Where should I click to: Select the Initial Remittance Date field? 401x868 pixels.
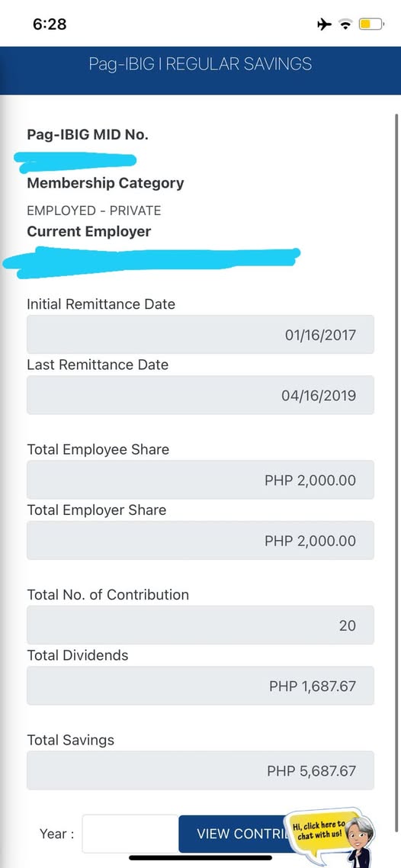pyautogui.click(x=200, y=334)
